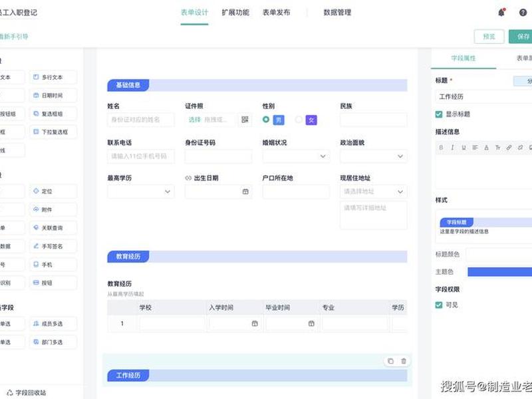The image size is (532, 399).
Task: Pick the 关联查询 component
Action: click(53, 228)
